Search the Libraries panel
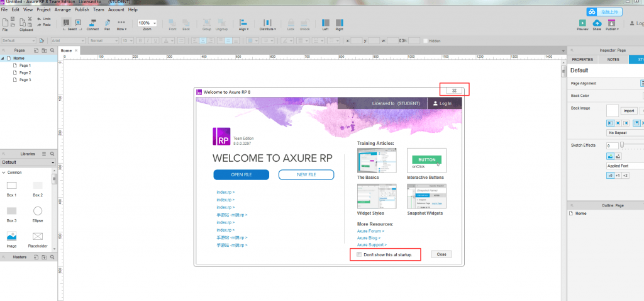This screenshot has height=301, width=644. pos(52,154)
